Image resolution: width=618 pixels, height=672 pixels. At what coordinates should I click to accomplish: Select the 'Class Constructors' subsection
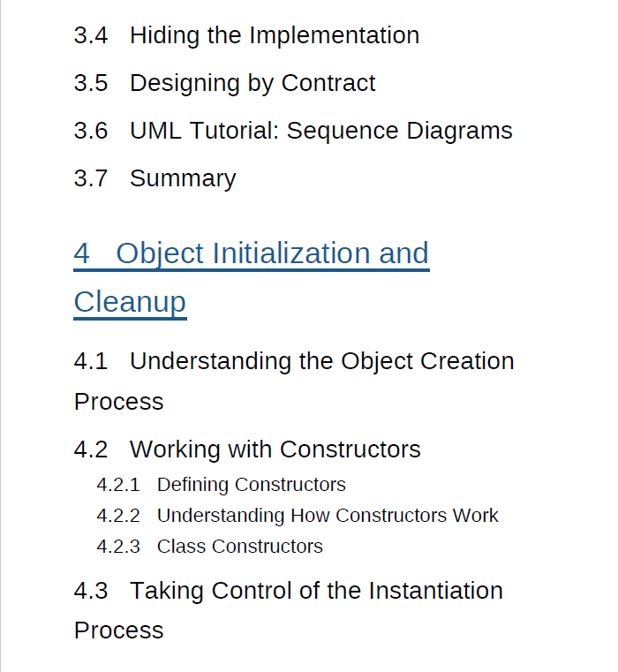point(239,547)
